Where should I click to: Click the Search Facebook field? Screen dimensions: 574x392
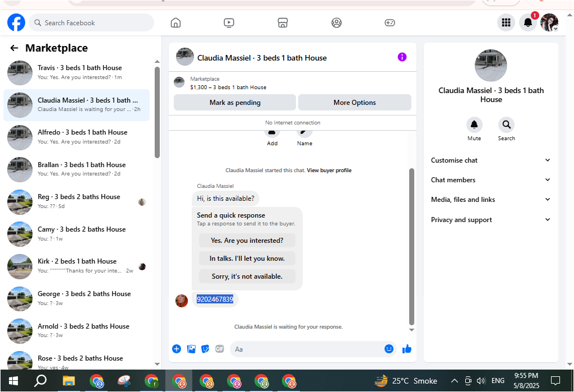pos(91,23)
